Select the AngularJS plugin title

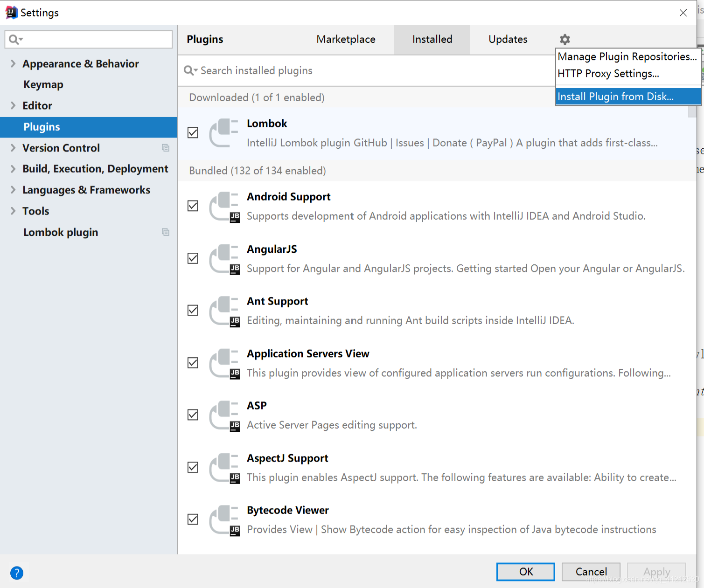272,249
